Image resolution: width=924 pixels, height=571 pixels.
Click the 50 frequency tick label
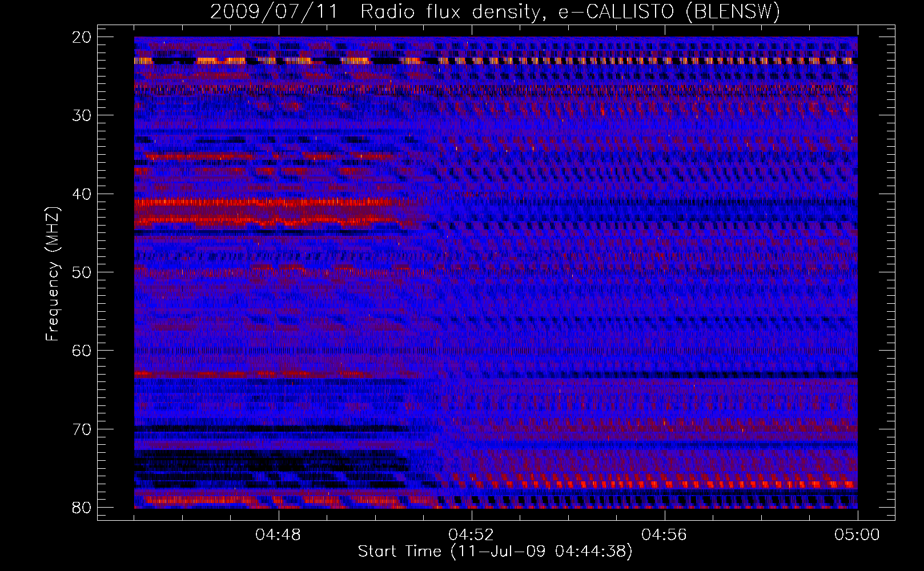[x=82, y=272]
